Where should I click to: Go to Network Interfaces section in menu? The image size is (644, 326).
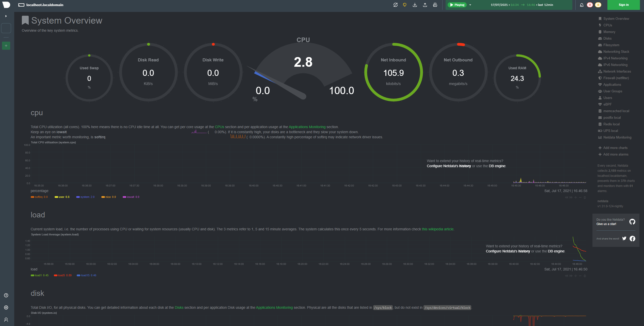[x=617, y=72]
